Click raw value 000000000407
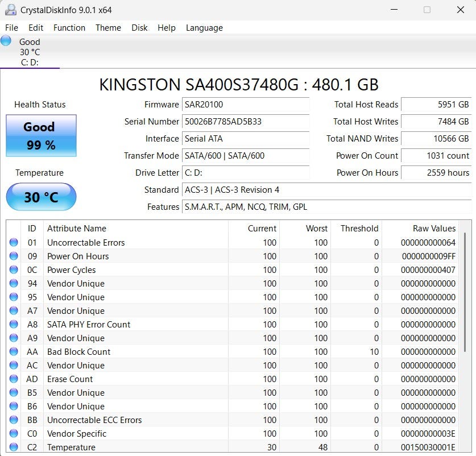 [x=428, y=270]
